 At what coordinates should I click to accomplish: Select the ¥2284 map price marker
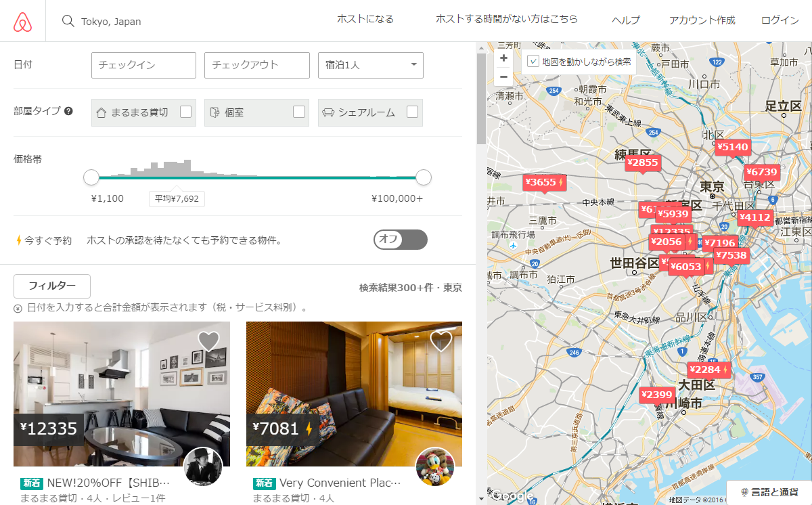709,370
